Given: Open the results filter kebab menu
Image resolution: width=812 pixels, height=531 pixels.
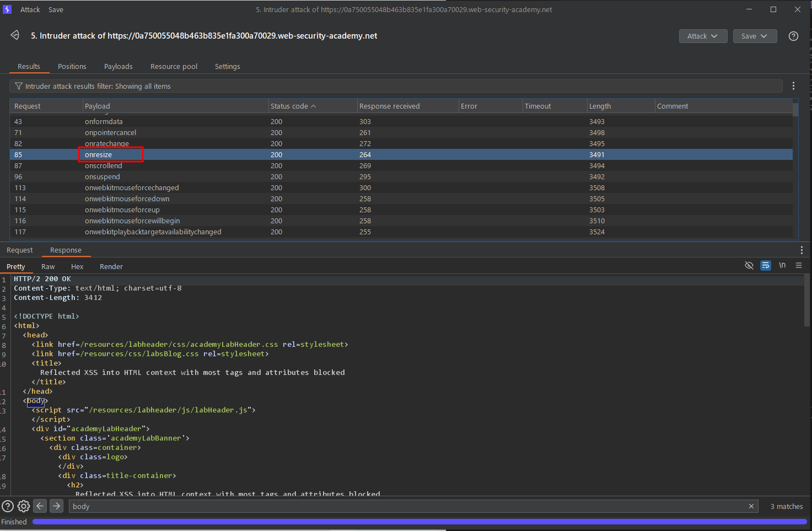Looking at the screenshot, I should (x=793, y=86).
